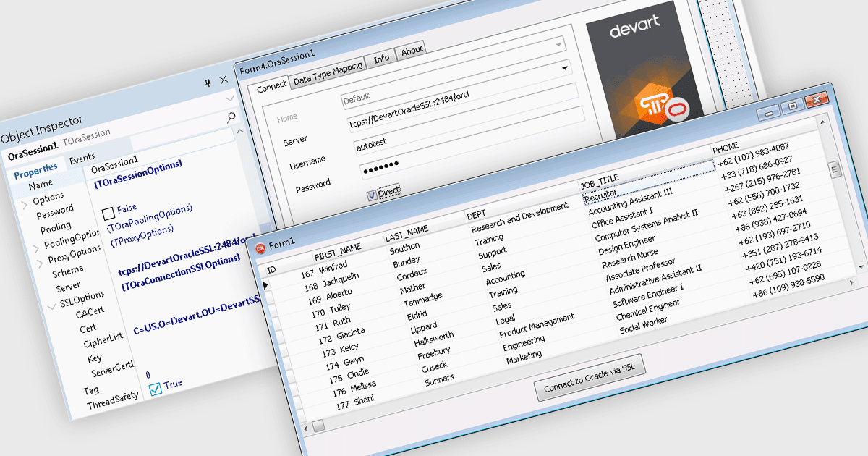Close the Form1 window
Viewport: 868px width, 456px height.
[818, 100]
